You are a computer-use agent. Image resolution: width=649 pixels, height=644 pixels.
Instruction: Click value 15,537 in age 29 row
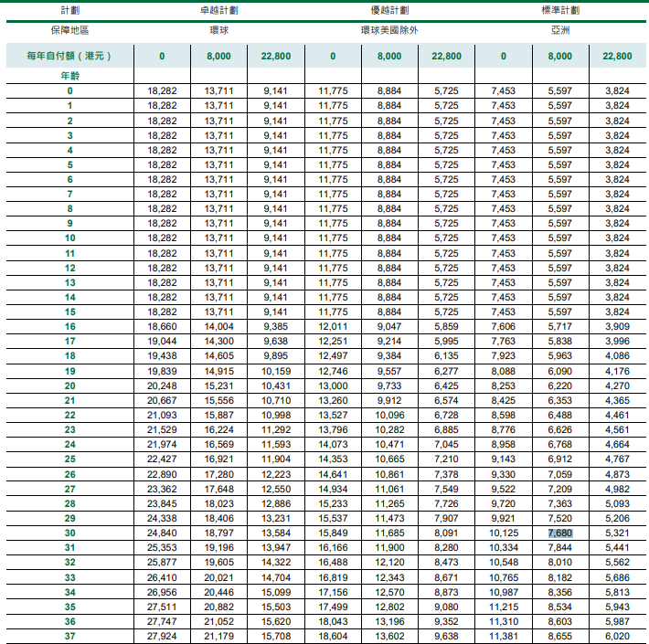pos(333,518)
